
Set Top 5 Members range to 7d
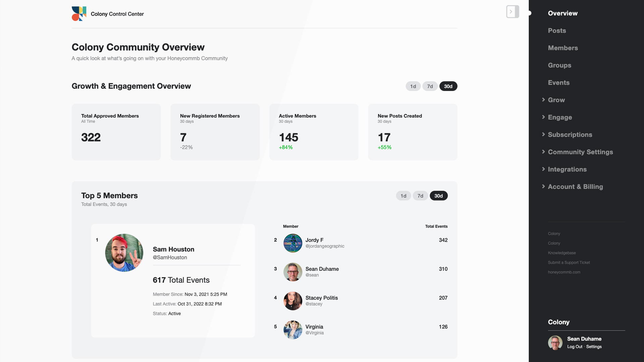point(420,196)
